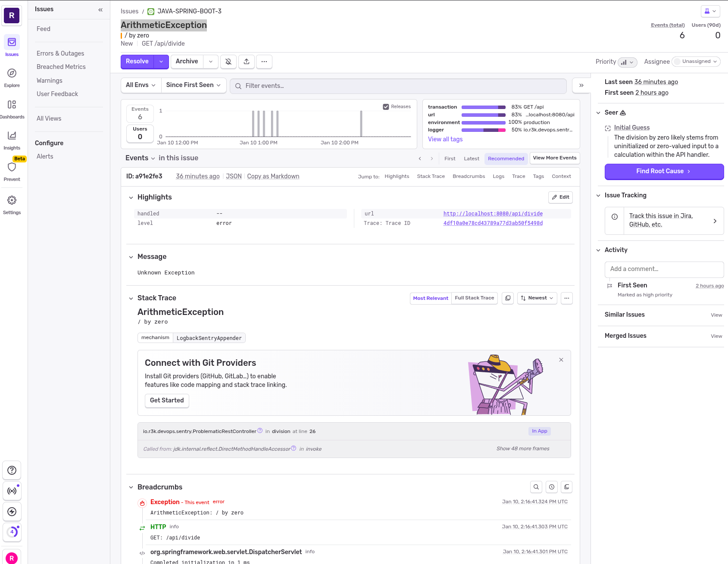
Task: Select the Recommended event tab
Action: click(x=506, y=159)
